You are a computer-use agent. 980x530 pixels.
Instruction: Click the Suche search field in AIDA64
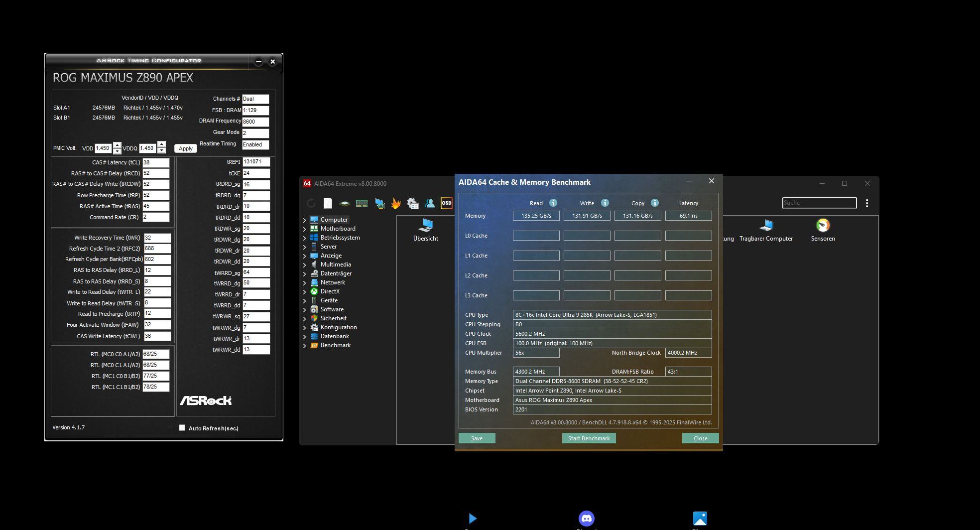pos(819,203)
